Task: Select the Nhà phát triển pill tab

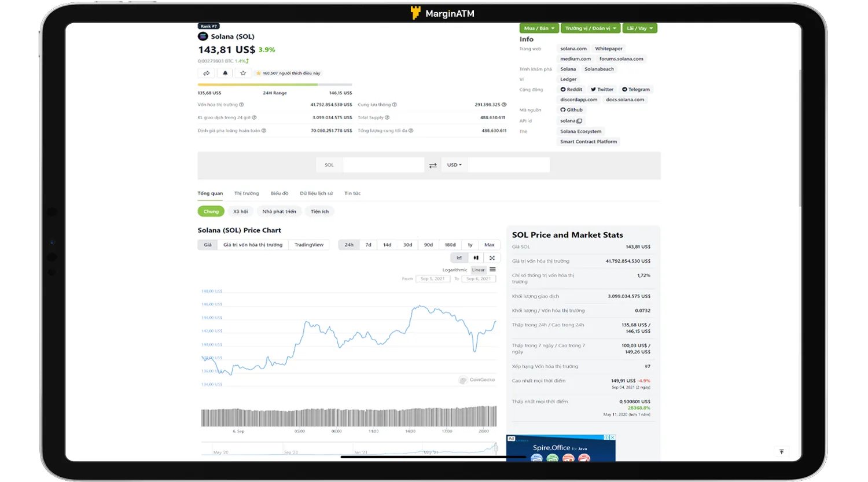Action: click(279, 212)
